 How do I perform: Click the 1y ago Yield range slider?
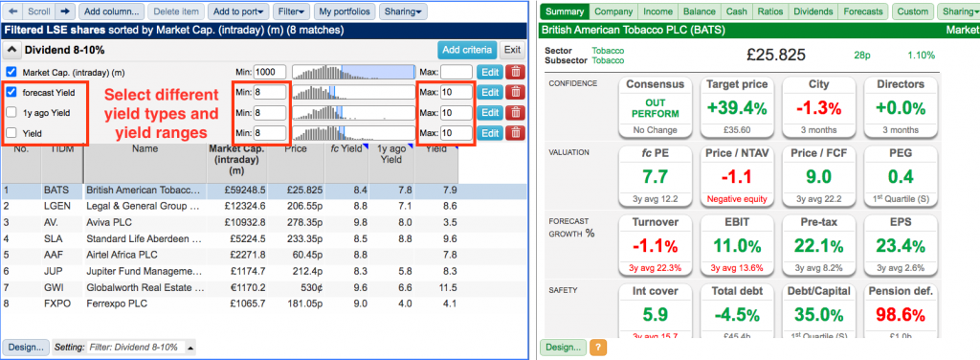click(x=353, y=113)
